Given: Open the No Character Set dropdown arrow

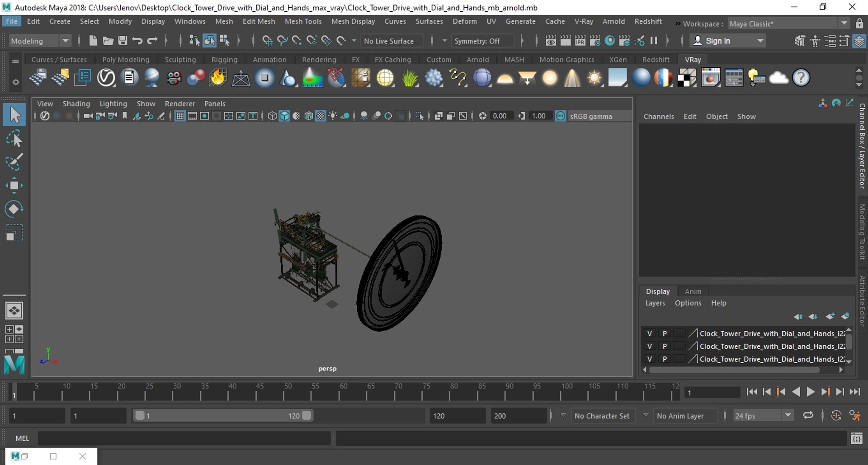Looking at the screenshot, I should click(x=563, y=415).
